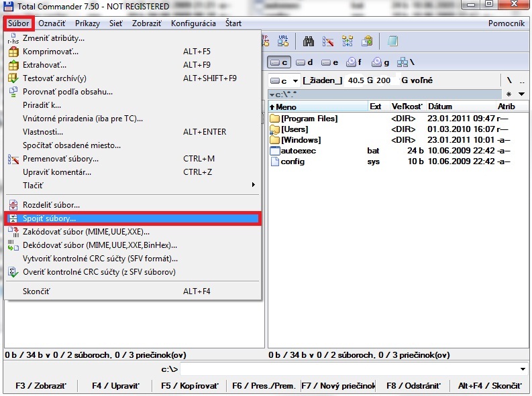Viewport: 532px width, 396px height.
Task: Choose Zmeniť atribúty menu entry
Action: pyautogui.click(x=132, y=38)
